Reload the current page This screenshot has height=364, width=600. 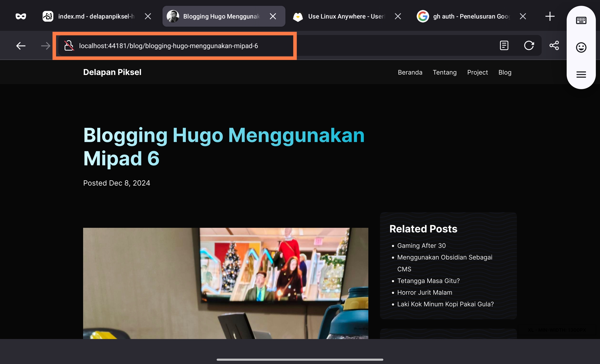(529, 45)
